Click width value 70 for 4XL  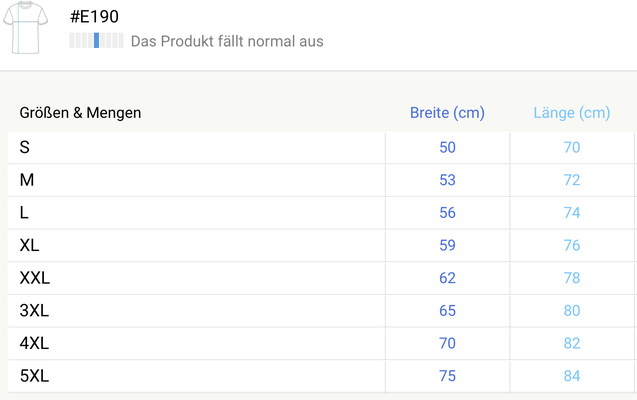[447, 343]
